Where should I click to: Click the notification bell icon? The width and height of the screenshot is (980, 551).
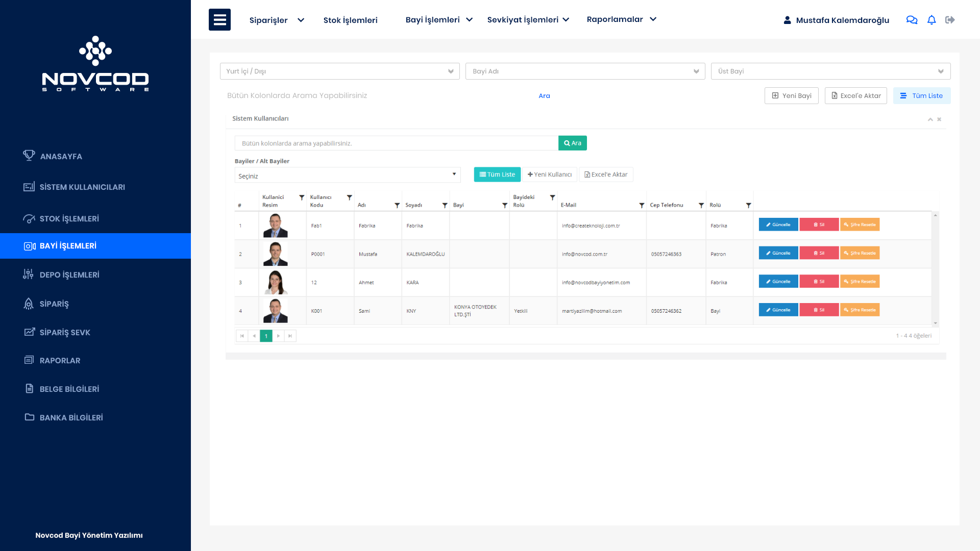(x=932, y=20)
